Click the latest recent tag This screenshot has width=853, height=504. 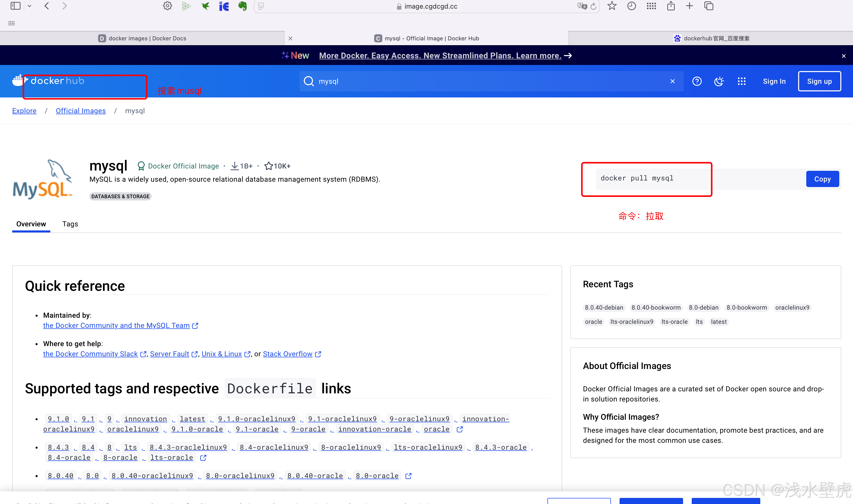(x=718, y=322)
